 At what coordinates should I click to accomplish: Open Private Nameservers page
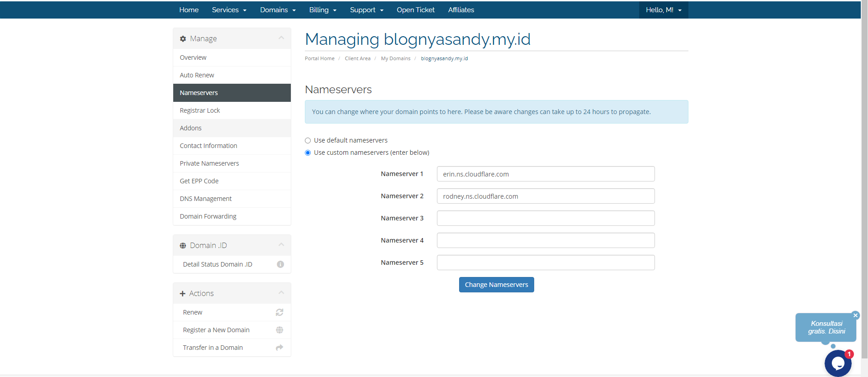pyautogui.click(x=232, y=163)
